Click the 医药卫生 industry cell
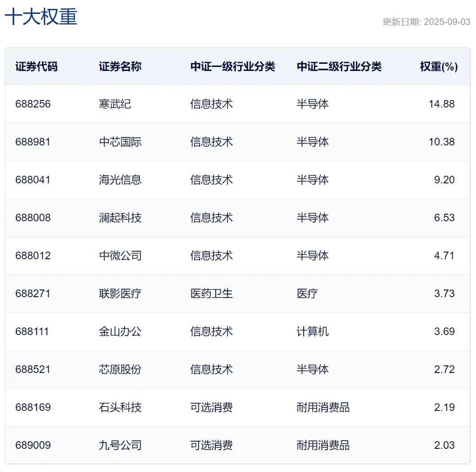 click(x=212, y=294)
